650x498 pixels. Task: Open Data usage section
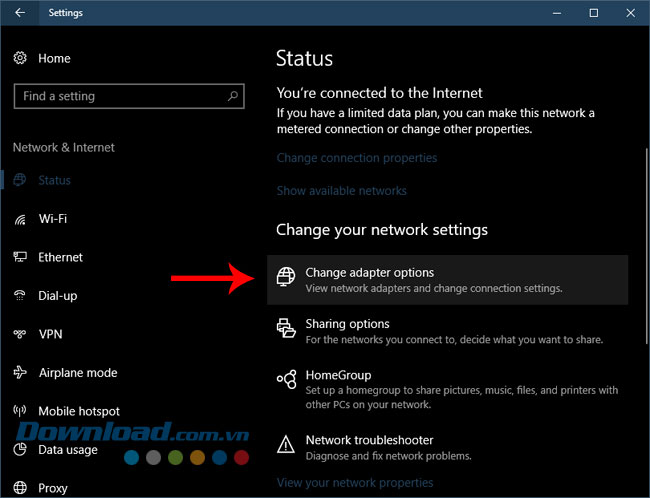coord(68,449)
